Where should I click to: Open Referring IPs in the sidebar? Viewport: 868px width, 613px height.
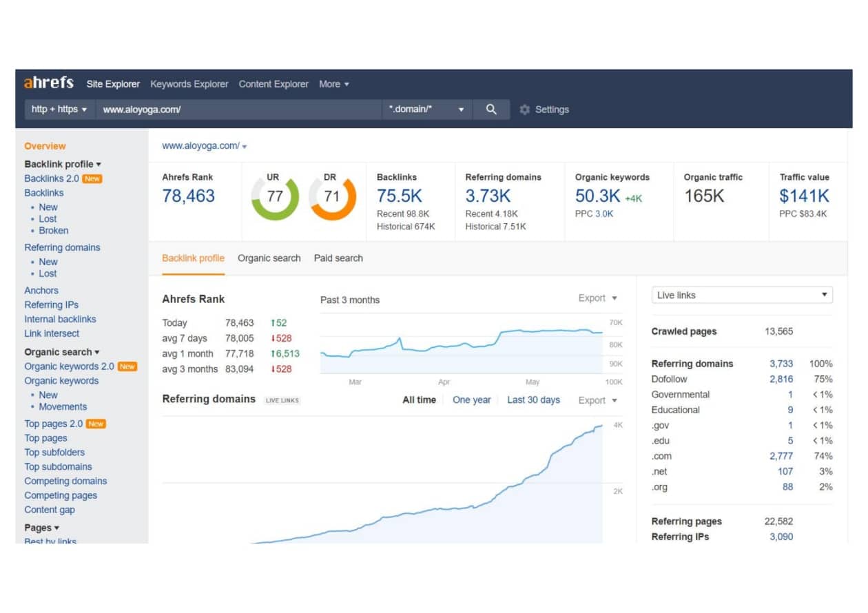pos(52,305)
